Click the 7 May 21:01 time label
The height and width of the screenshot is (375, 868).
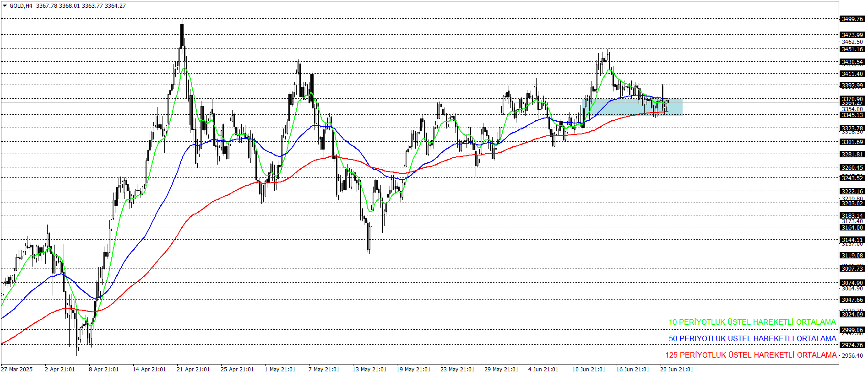point(324,369)
